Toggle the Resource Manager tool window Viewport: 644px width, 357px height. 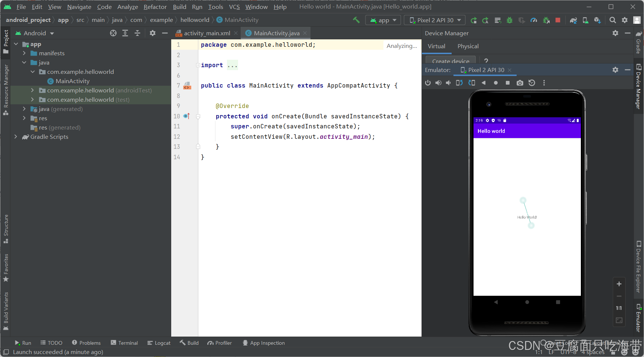(x=6, y=90)
